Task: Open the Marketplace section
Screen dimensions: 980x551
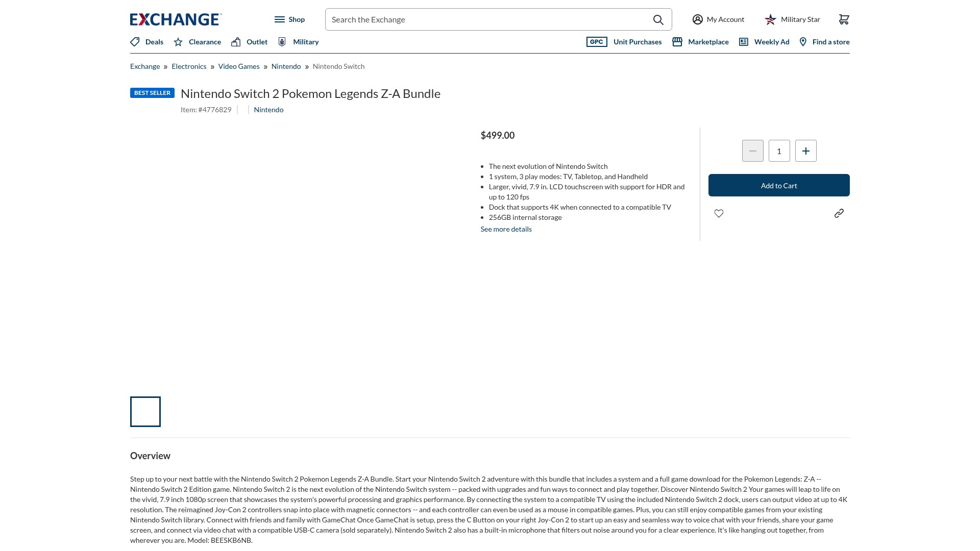Action: (x=700, y=42)
